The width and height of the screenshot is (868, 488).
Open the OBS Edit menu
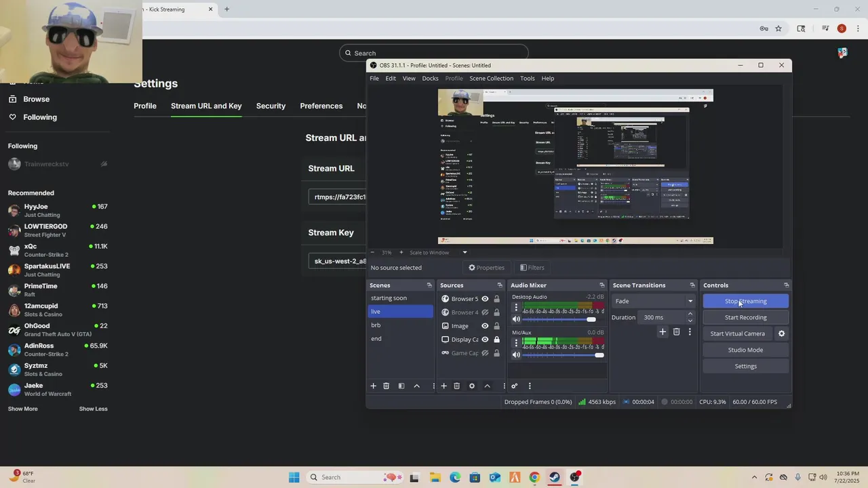click(x=391, y=78)
